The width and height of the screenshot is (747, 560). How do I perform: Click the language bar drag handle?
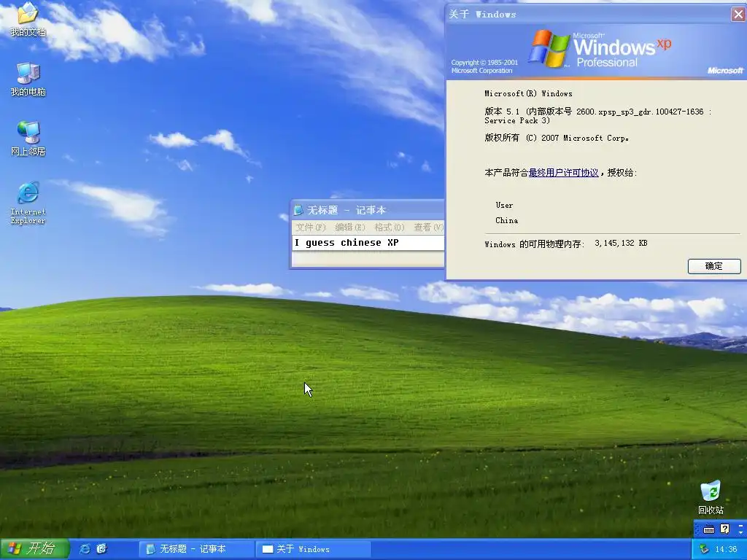point(697,529)
